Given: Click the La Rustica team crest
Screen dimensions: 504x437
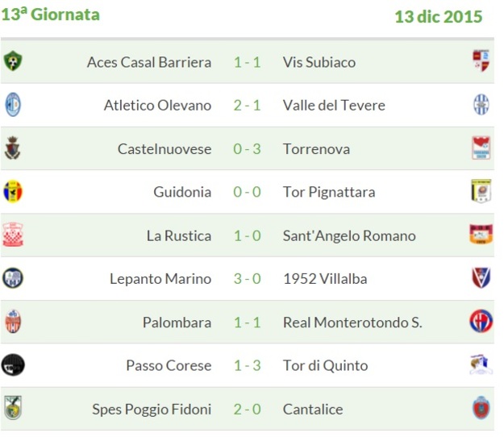Looking at the screenshot, I should (x=13, y=235).
